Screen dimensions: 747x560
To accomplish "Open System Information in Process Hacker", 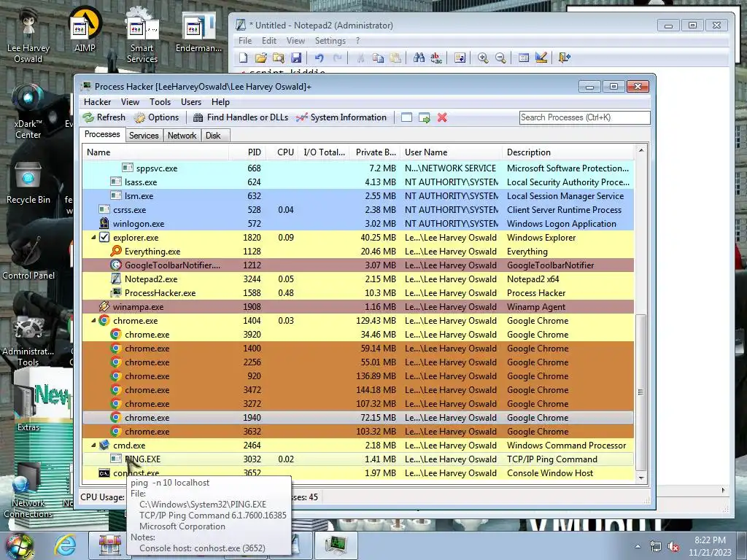I will (341, 117).
